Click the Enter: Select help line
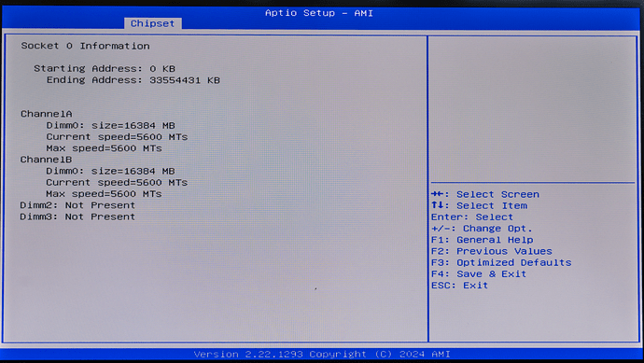 (472, 216)
